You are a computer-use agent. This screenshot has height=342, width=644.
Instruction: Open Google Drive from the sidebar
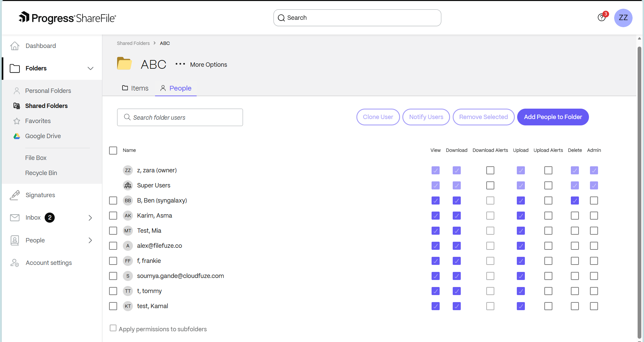(16, 136)
